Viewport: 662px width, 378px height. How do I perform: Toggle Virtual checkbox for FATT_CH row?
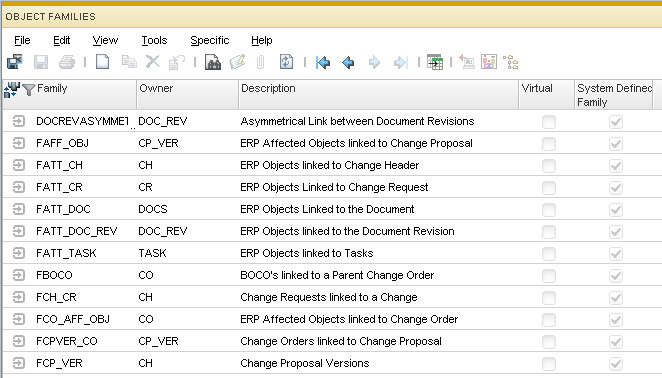click(548, 166)
